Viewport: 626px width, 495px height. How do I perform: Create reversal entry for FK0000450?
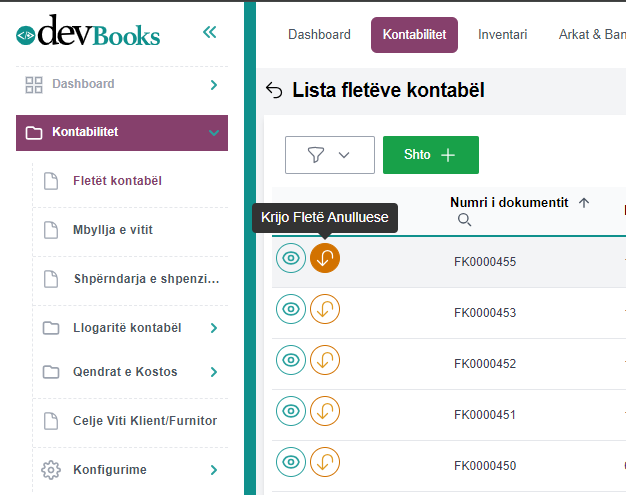325,462
